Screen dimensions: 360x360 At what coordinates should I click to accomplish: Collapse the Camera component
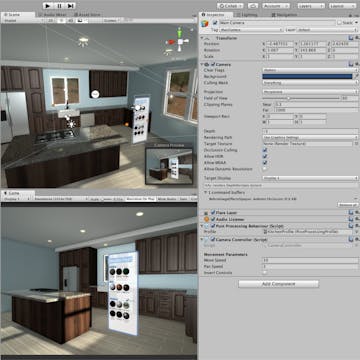[x=202, y=64]
